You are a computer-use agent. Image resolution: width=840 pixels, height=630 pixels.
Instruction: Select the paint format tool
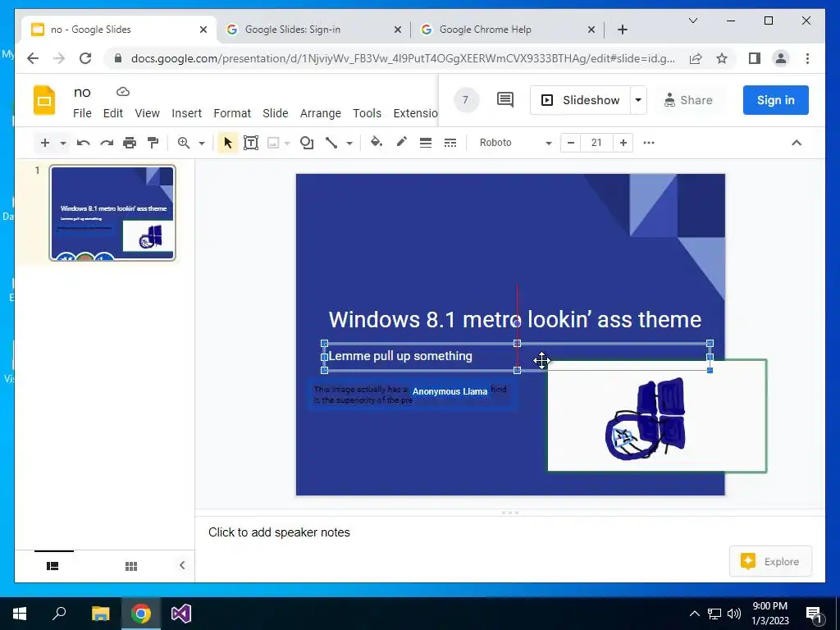(x=153, y=143)
